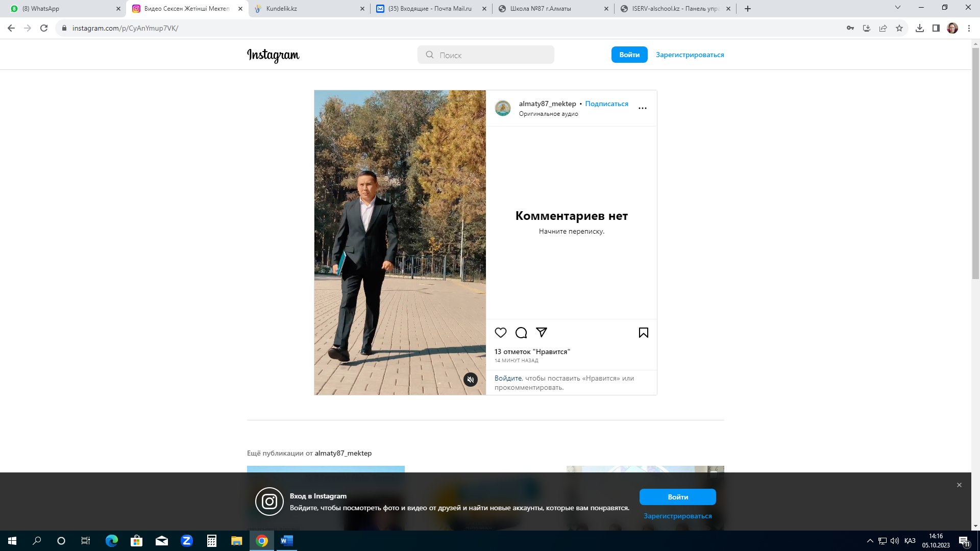Install app icon in address bar
Screen dimensions: 980x551
tap(867, 28)
